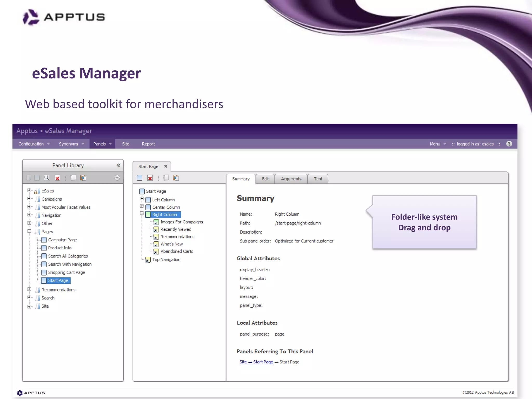The height and width of the screenshot is (399, 532).
Task: Expand the Navigation folder
Action: pyautogui.click(x=29, y=215)
